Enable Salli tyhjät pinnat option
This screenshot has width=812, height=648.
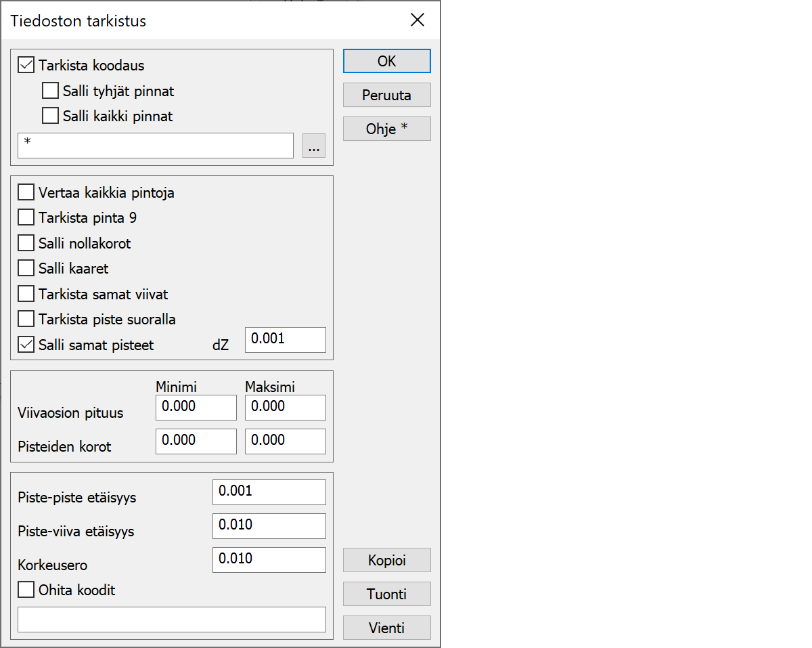click(51, 91)
